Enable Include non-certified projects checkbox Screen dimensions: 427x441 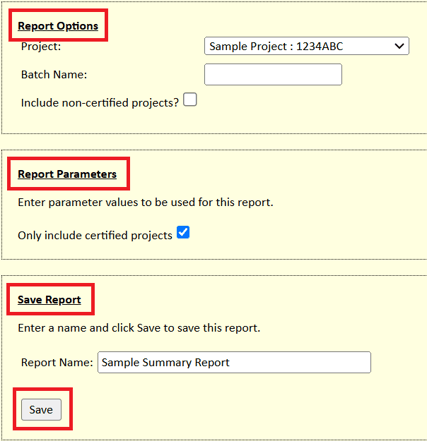pos(190,100)
